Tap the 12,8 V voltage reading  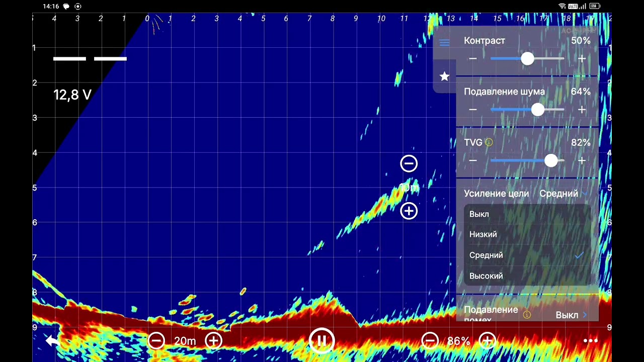click(72, 95)
